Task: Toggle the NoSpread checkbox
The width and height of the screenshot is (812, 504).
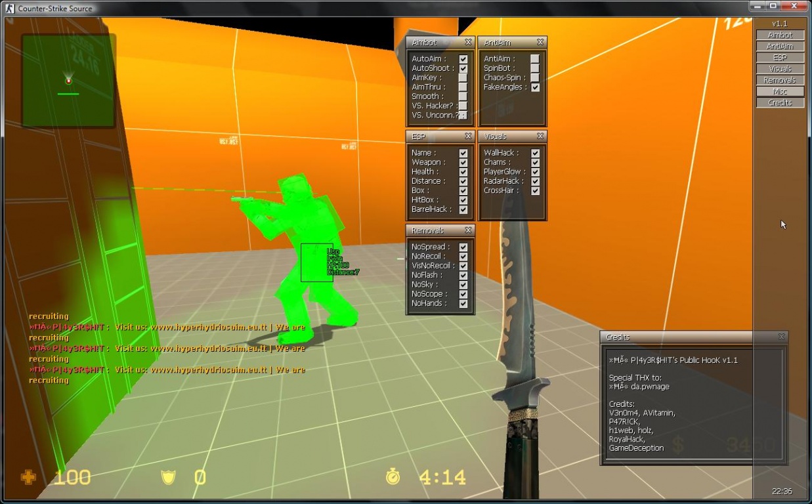Action: (x=463, y=247)
